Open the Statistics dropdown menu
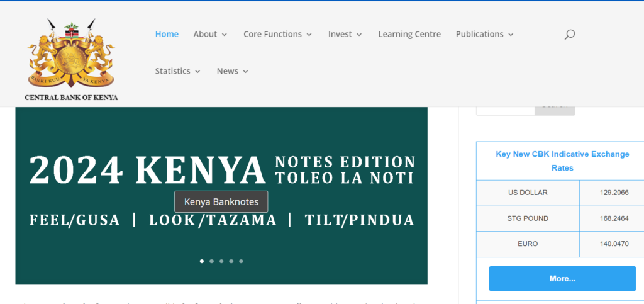The width and height of the screenshot is (644, 304). pos(177,71)
